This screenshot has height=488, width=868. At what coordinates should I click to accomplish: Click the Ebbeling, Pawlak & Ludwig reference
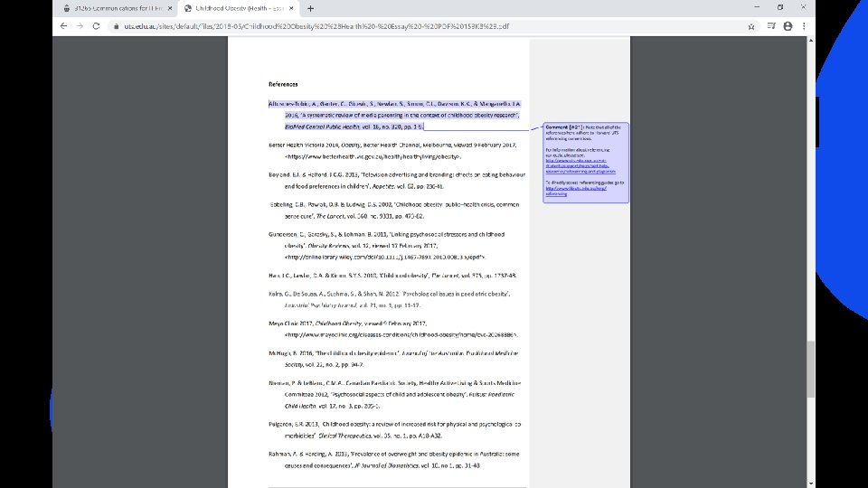[394, 211]
